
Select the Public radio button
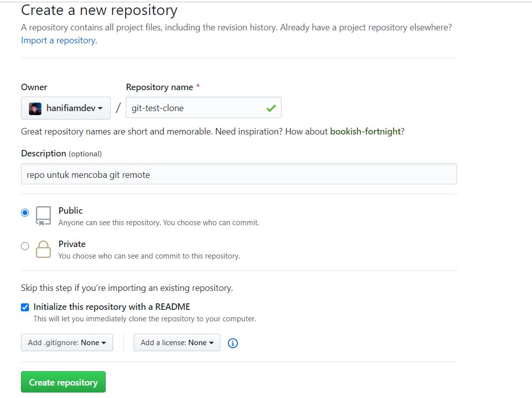(25, 213)
